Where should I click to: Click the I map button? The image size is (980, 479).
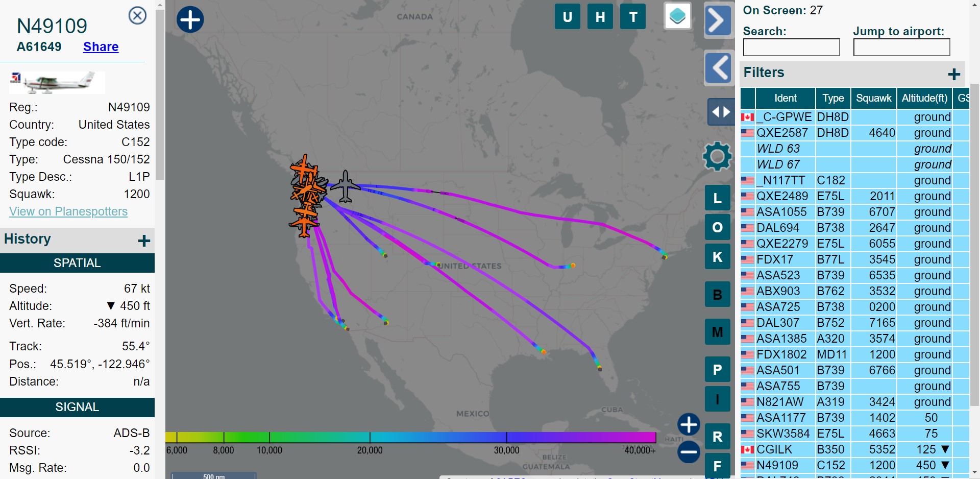(718, 399)
